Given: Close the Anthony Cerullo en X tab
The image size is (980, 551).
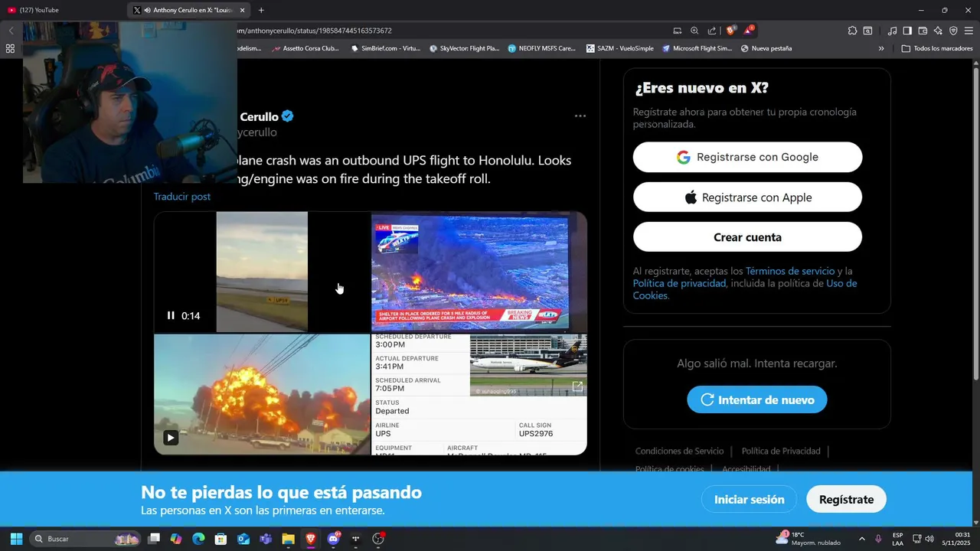Looking at the screenshot, I should tap(243, 10).
